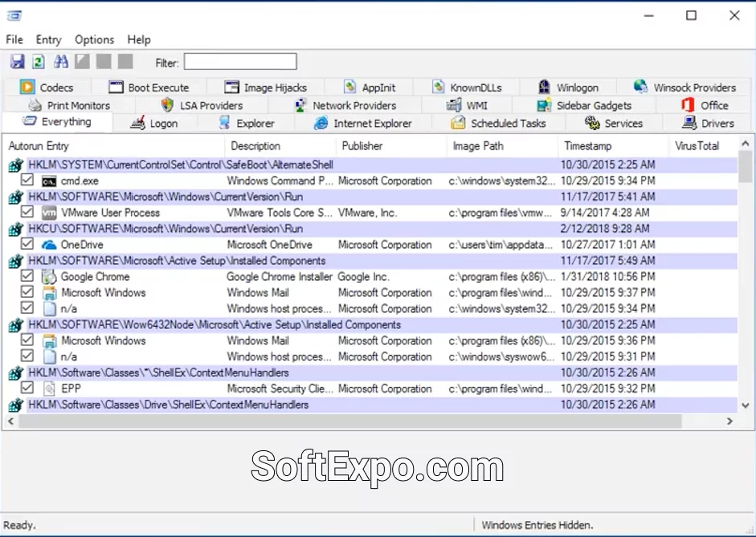
Task: Click the EPP entry shield icon
Action: pos(49,388)
